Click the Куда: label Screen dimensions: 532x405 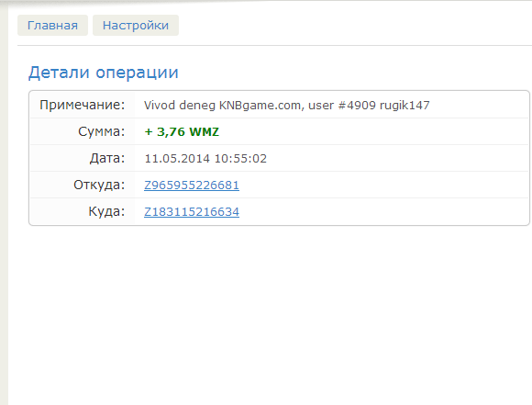[x=106, y=211]
